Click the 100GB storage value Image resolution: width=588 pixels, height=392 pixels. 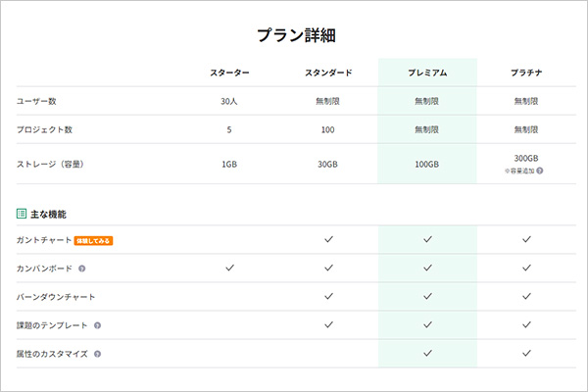pos(426,165)
